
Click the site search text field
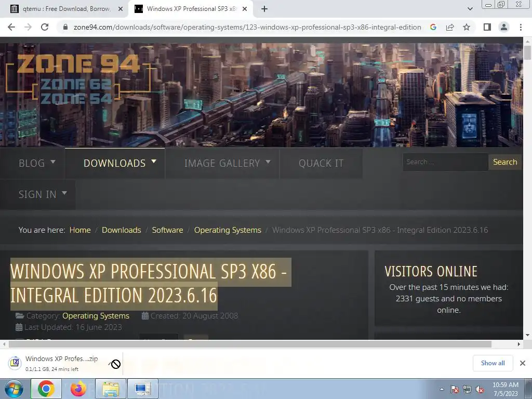point(445,162)
